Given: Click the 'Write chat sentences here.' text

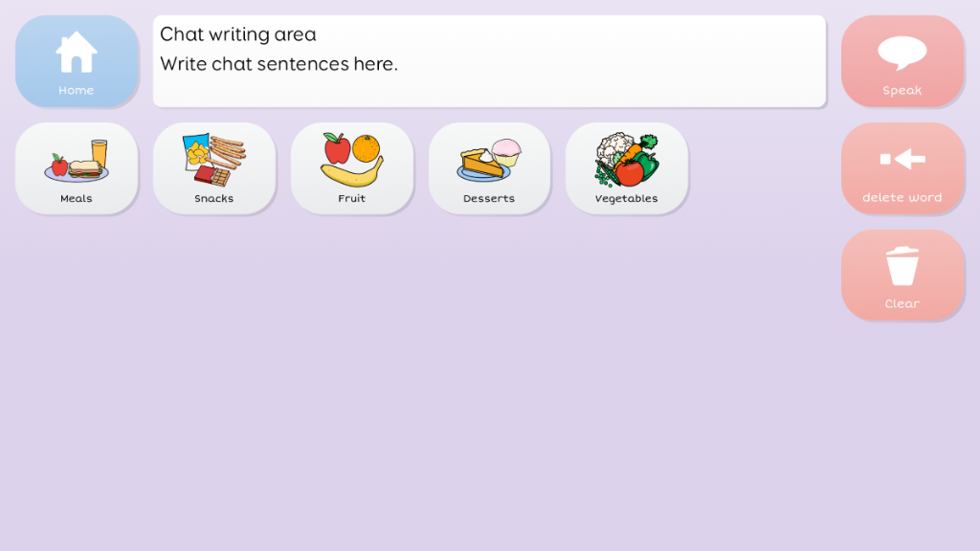Looking at the screenshot, I should (278, 64).
